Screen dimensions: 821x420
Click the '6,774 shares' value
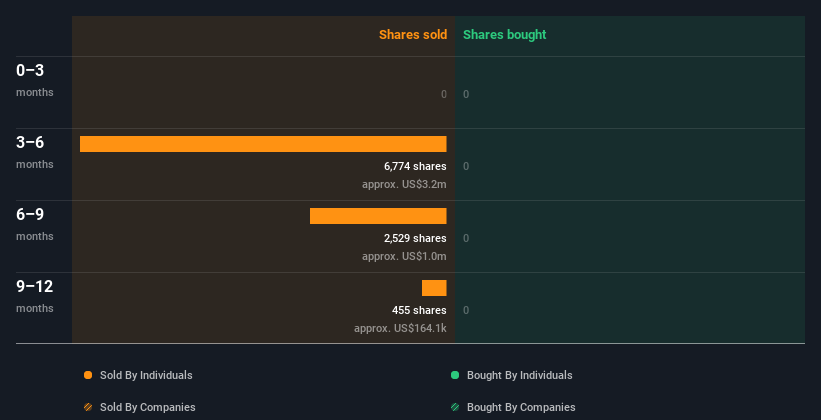415,166
